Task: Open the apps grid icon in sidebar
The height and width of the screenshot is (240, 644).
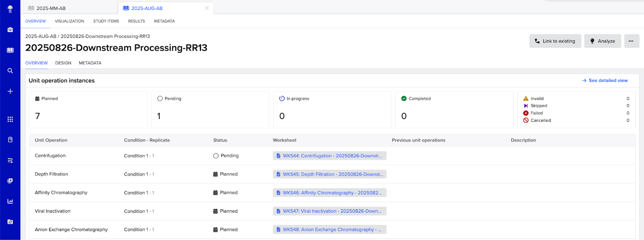Action: (x=10, y=119)
